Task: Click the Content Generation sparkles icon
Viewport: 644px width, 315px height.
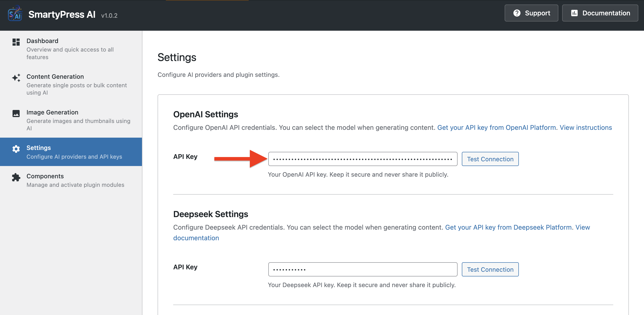Action: pyautogui.click(x=16, y=78)
